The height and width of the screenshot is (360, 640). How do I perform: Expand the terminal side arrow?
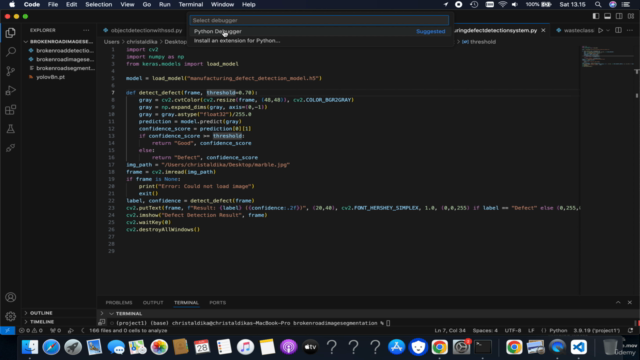click(102, 313)
